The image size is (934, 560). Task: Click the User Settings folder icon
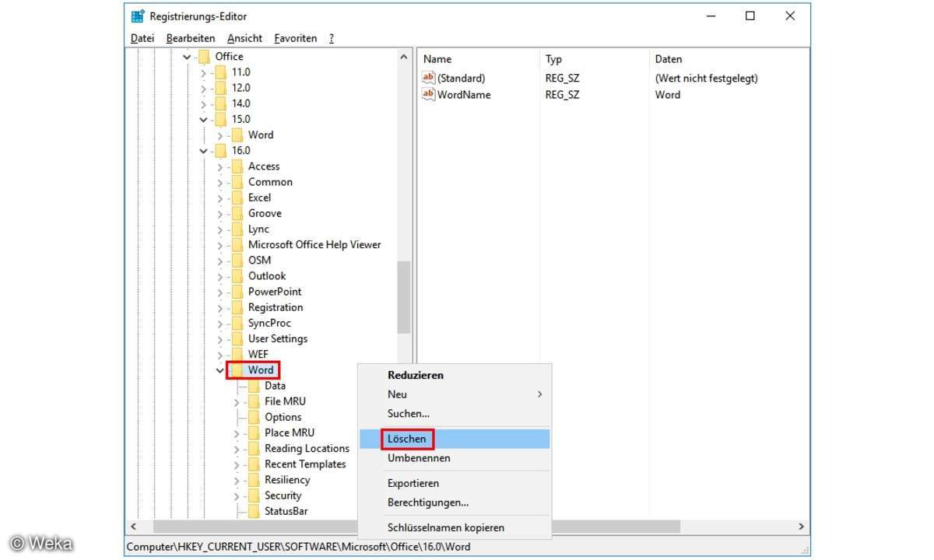coord(237,338)
